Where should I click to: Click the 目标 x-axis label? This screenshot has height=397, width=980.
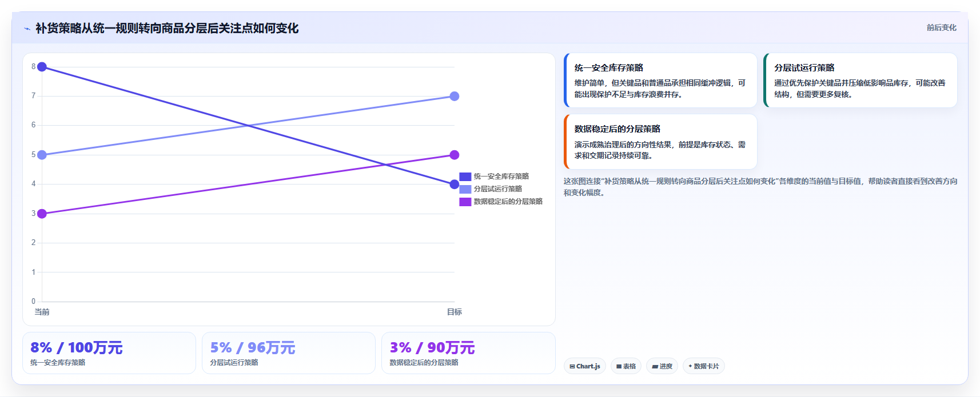point(455,312)
